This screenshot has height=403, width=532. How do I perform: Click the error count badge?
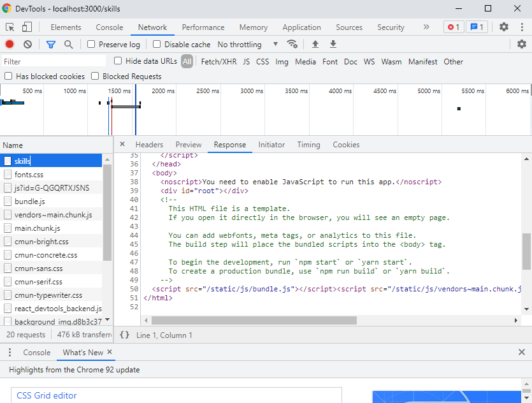454,27
